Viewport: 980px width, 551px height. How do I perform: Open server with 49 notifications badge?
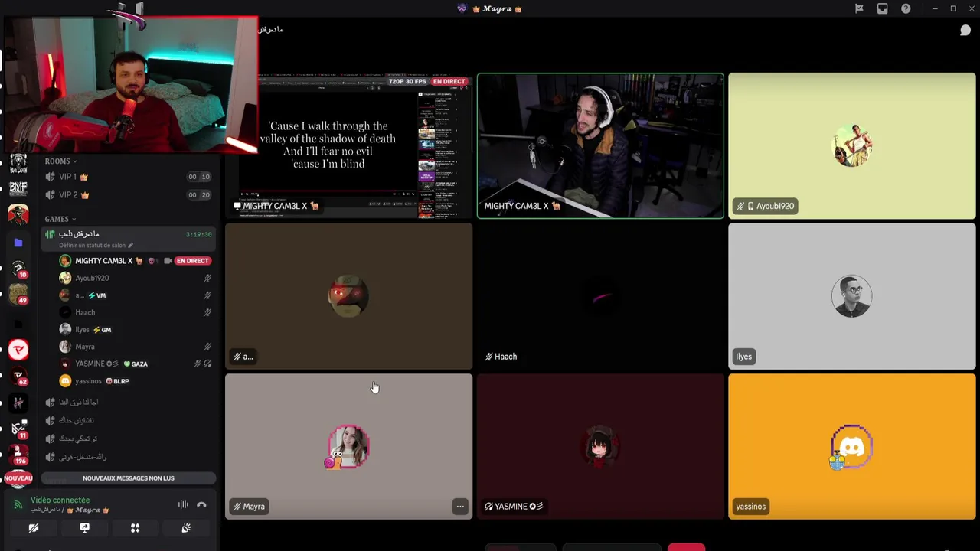(18, 294)
